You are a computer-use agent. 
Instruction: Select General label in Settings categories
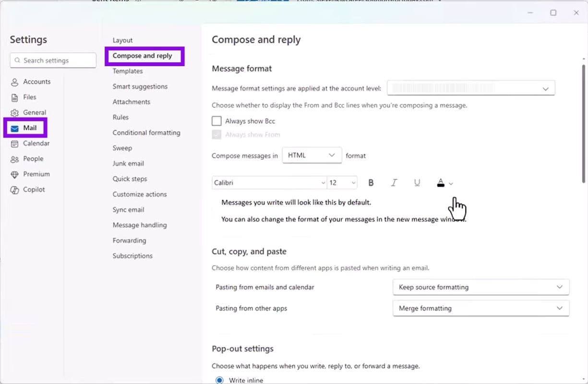(x=35, y=112)
